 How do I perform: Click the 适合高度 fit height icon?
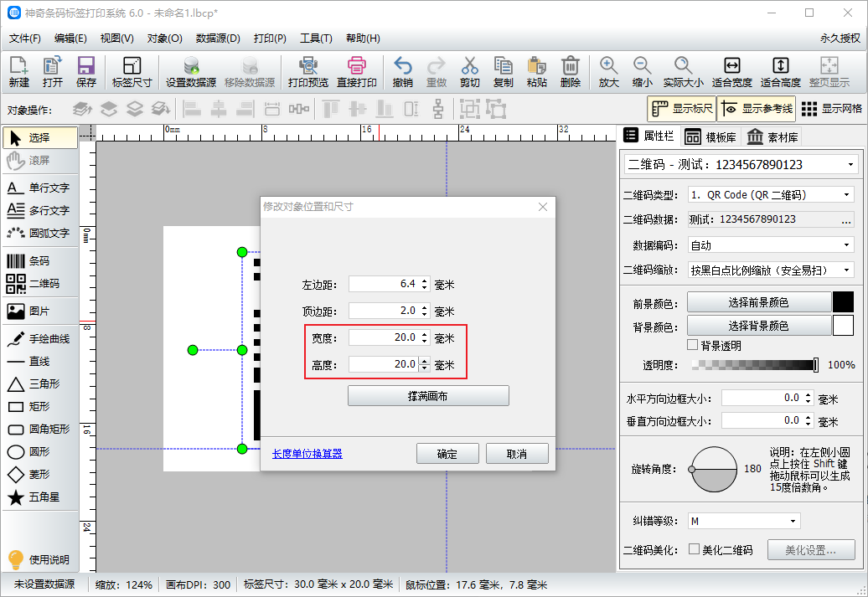click(x=781, y=72)
